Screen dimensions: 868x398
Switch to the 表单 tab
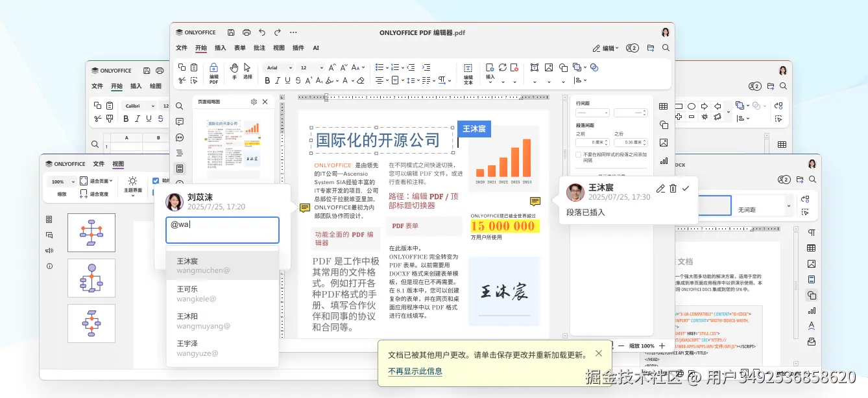pyautogui.click(x=240, y=48)
